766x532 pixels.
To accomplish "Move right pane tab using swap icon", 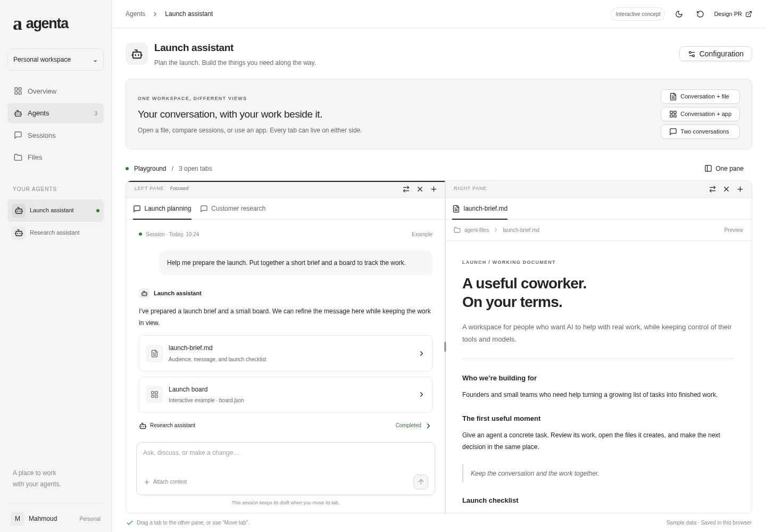I will tap(712, 189).
